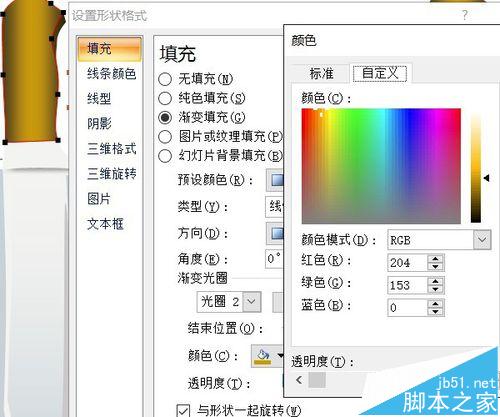
Task: Increase the 红色 red value stepper
Action: tap(435, 259)
